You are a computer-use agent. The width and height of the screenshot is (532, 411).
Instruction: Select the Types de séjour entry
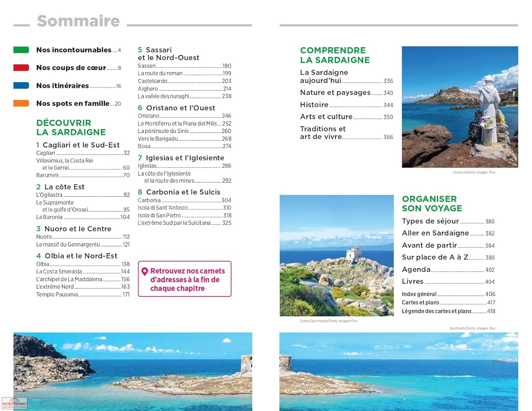(x=448, y=221)
